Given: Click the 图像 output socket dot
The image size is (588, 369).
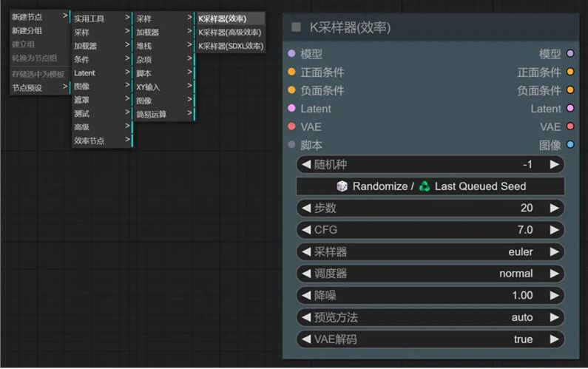Looking at the screenshot, I should [570, 145].
